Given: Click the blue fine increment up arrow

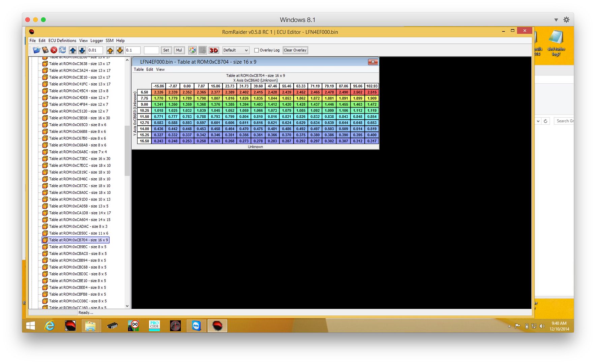Looking at the screenshot, I should click(73, 50).
